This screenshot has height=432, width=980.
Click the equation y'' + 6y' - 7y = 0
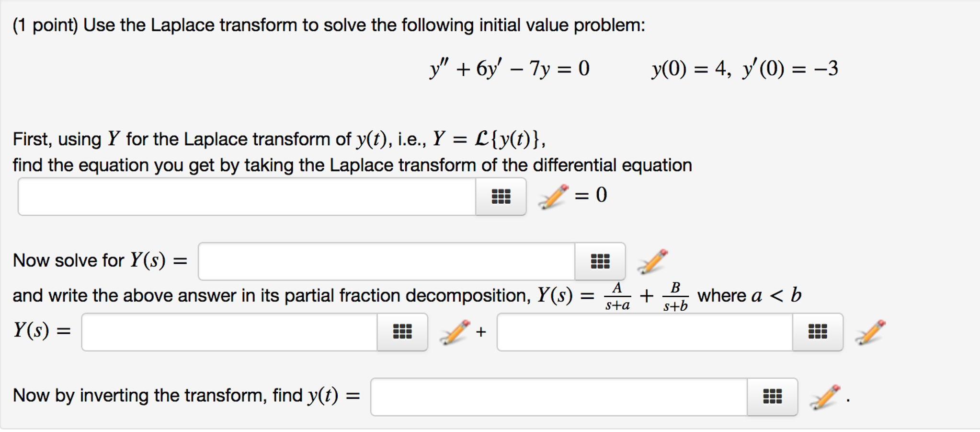pyautogui.click(x=508, y=69)
